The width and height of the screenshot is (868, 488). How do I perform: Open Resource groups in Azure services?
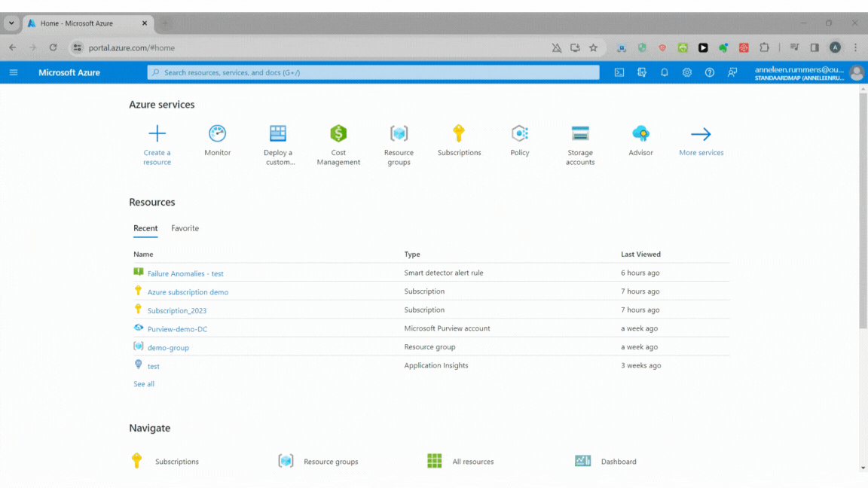tap(399, 145)
